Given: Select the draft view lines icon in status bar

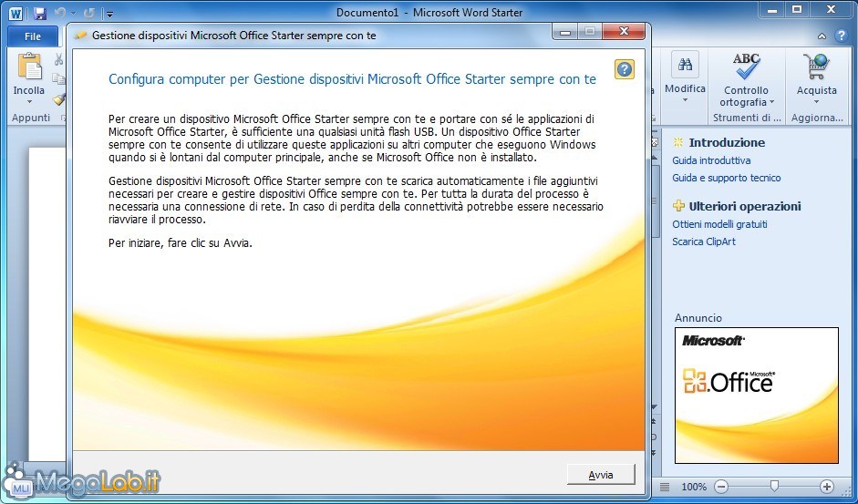Looking at the screenshot, I should [665, 487].
